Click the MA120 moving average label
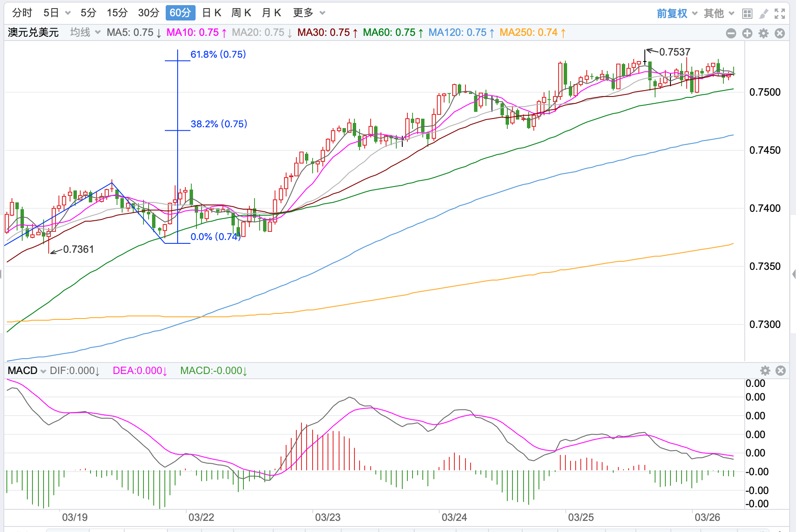The width and height of the screenshot is (796, 532). tap(461, 32)
